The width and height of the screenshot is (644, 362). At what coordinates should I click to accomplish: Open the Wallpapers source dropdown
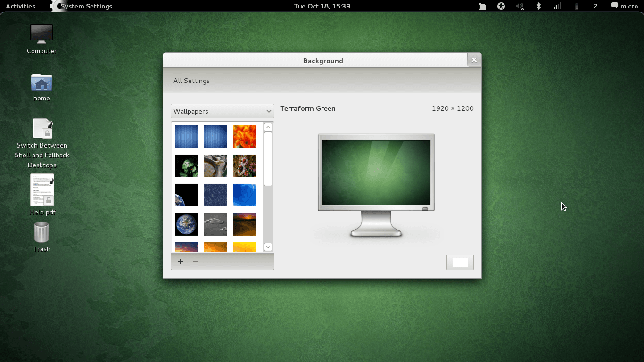(222, 111)
